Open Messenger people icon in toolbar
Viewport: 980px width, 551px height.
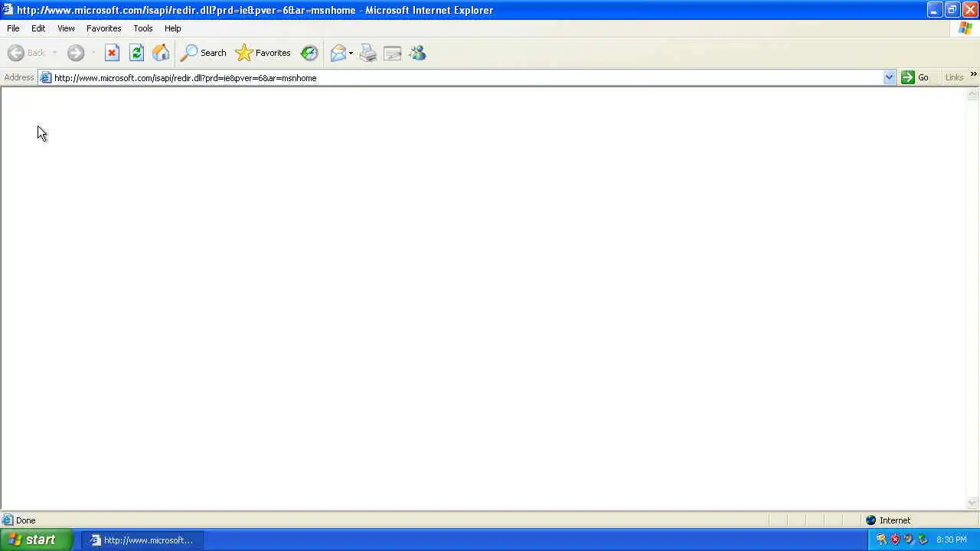point(417,53)
